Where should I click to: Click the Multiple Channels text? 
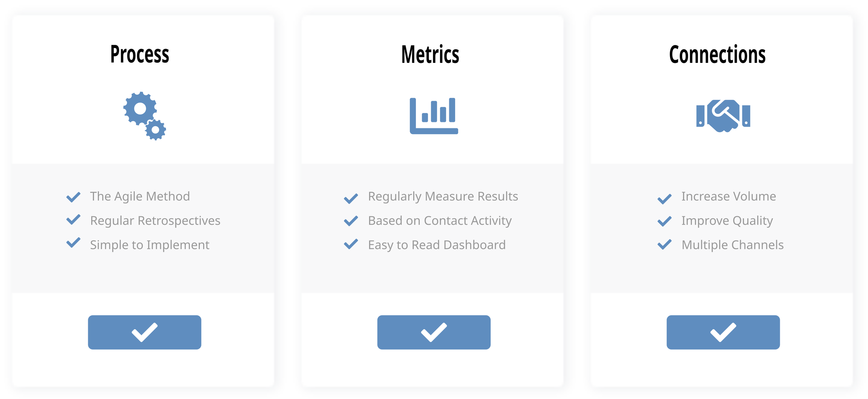pos(733,245)
